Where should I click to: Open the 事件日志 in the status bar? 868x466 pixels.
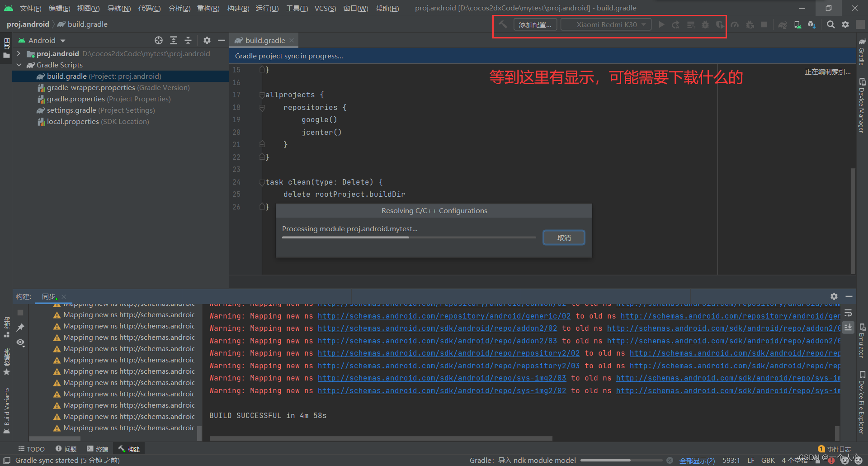point(839,449)
